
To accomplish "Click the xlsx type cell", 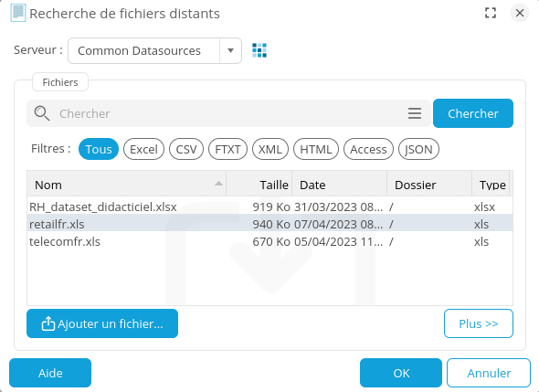I will coord(484,207).
